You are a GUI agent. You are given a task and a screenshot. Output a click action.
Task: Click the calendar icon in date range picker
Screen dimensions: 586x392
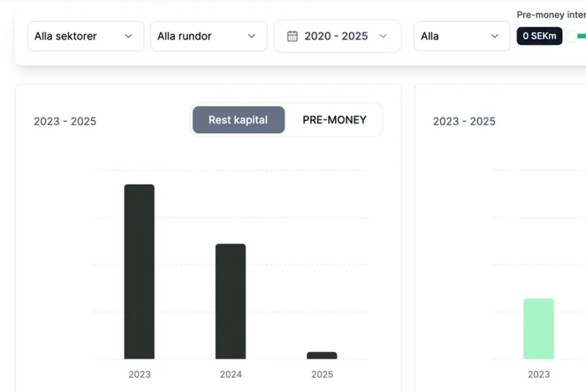pyautogui.click(x=292, y=36)
